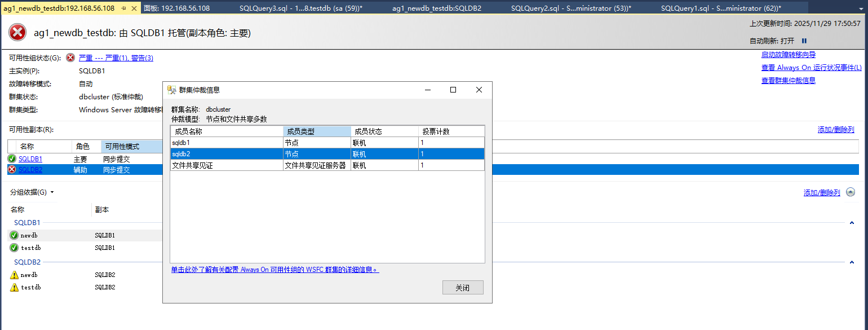
Task: Click 添加/删除列 link for availability replicas
Action: point(836,130)
